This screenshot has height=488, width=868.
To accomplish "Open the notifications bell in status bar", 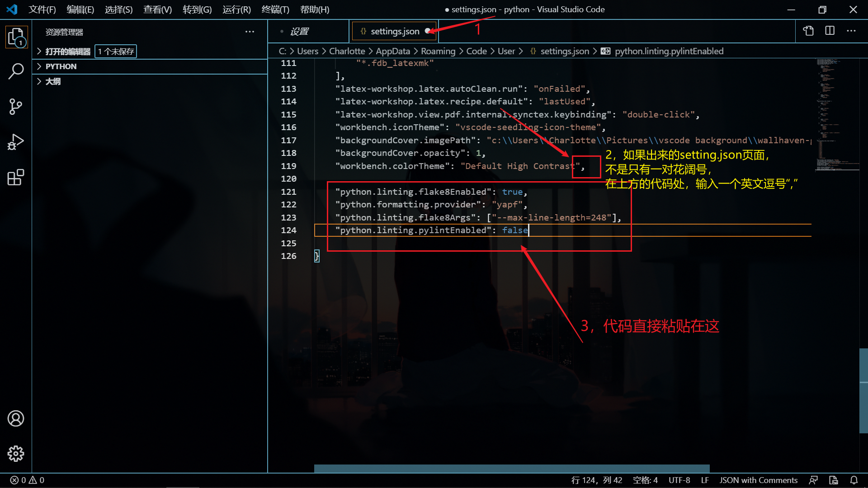I will pos(854,480).
